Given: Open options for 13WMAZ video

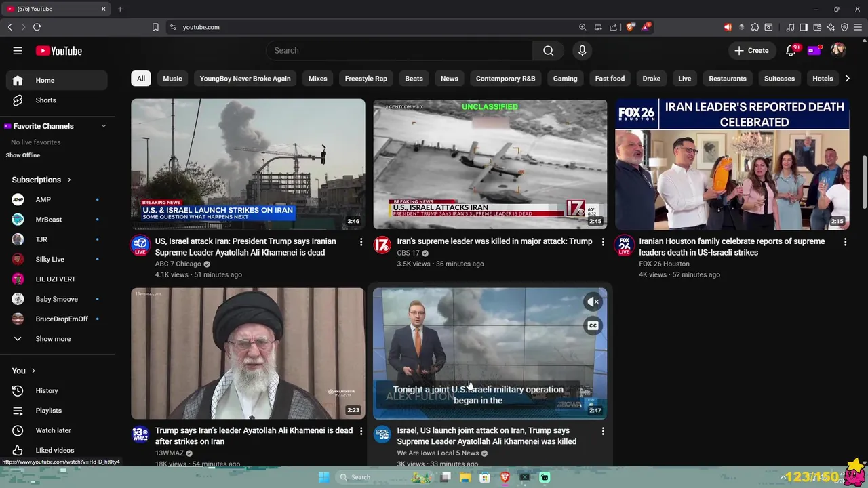Looking at the screenshot, I should [361, 431].
